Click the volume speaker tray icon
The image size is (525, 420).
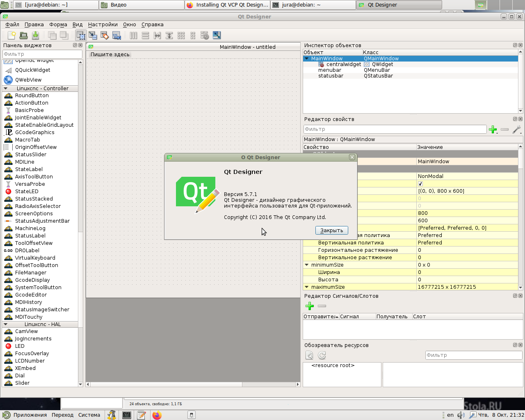point(461,415)
